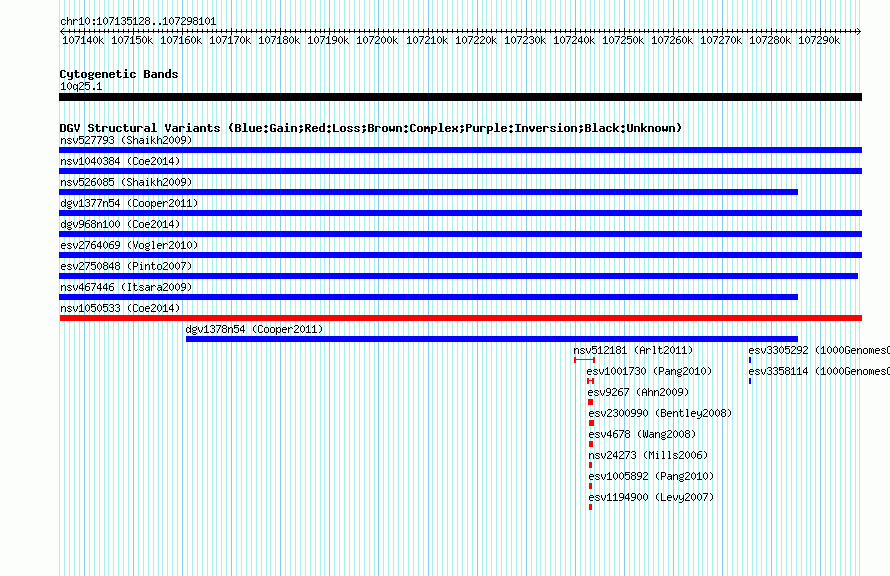
Task: Select nsv467446 (Itsara2009) label
Action: tap(126, 287)
